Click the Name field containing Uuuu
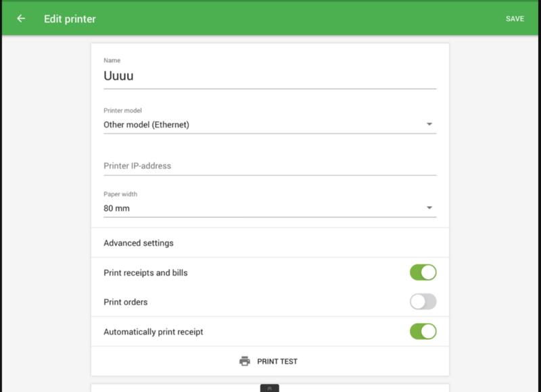 click(269, 76)
